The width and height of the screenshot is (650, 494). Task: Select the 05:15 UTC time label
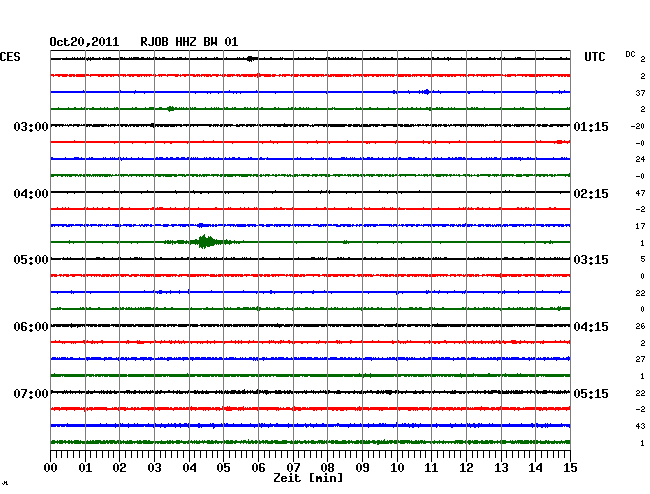click(x=591, y=393)
